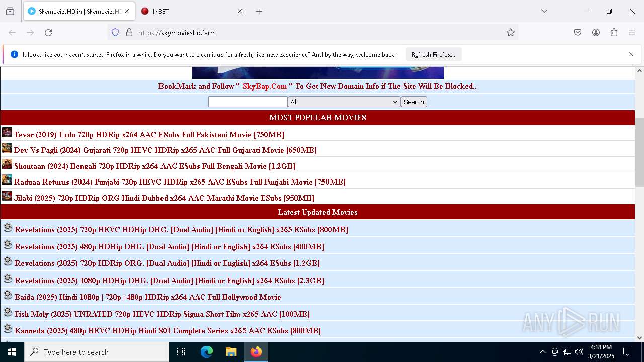
Task: Switch to the 1XBET tab
Action: pos(192,11)
